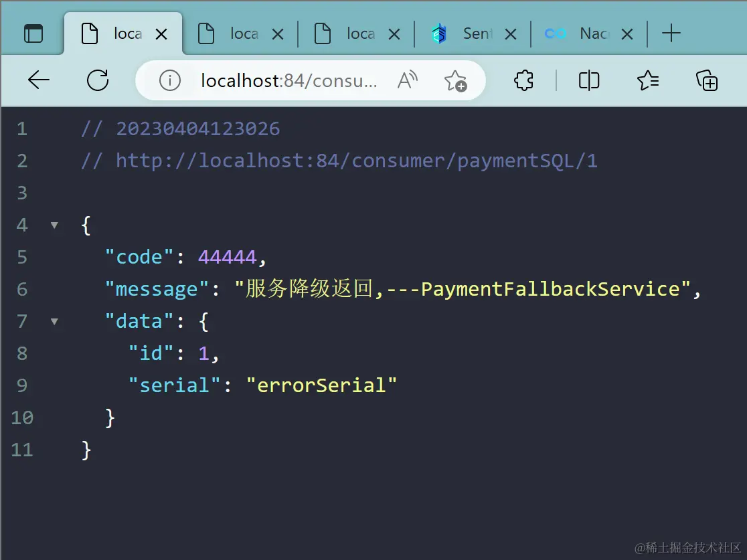Close the Nacos tab
747x560 pixels.
[x=627, y=34]
